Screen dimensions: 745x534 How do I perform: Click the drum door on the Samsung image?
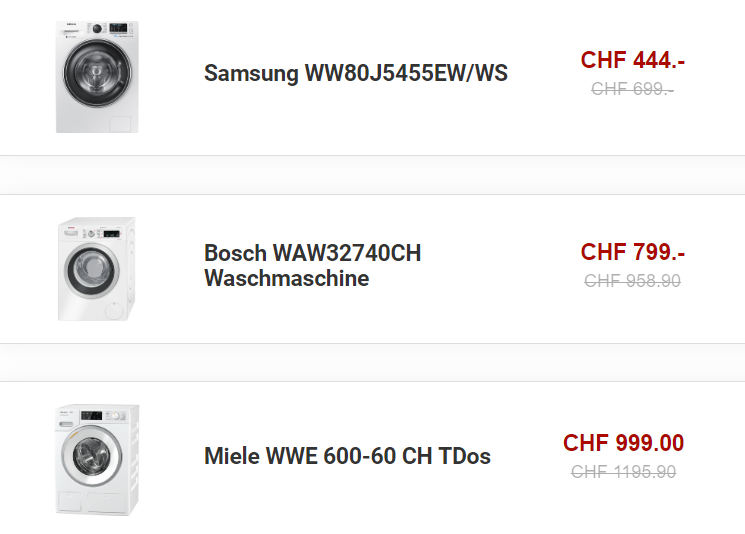97,73
